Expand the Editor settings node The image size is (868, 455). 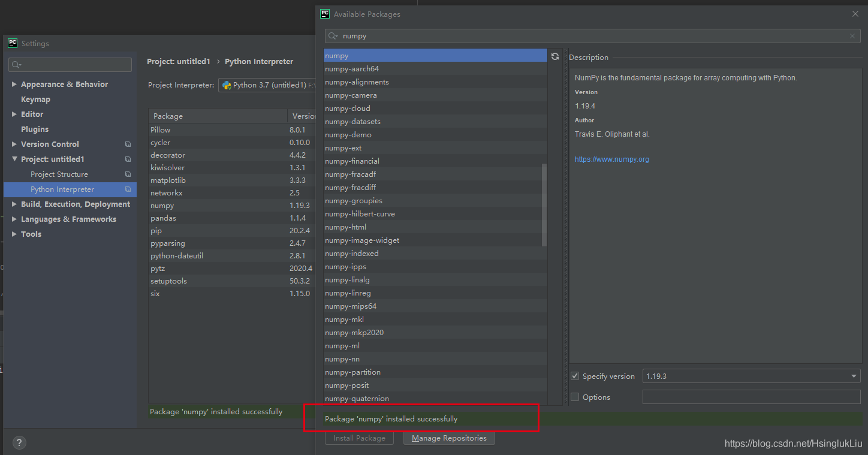click(14, 114)
